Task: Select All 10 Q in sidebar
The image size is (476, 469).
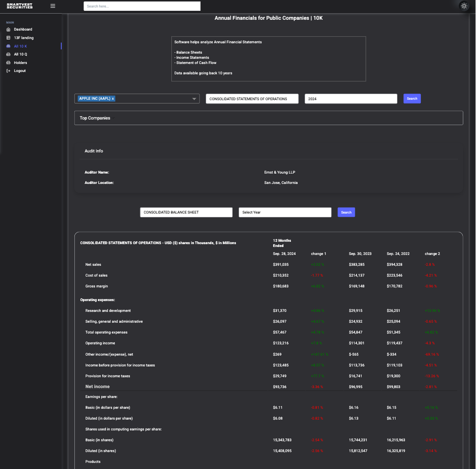Action: click(x=20, y=54)
